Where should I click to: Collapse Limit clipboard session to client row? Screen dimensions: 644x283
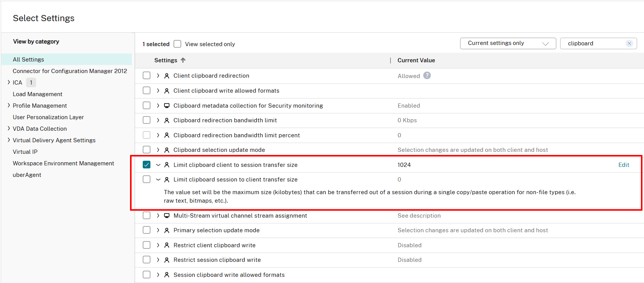pos(158,180)
